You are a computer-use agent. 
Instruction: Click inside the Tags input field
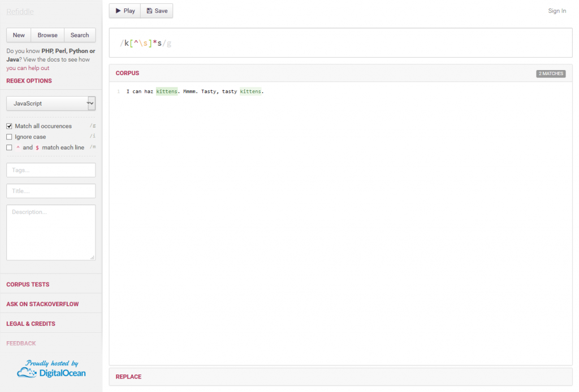coord(51,169)
